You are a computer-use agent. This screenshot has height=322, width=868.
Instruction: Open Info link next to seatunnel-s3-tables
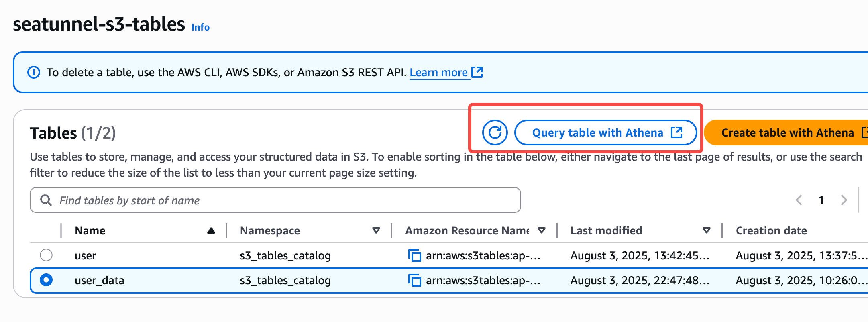coord(200,27)
